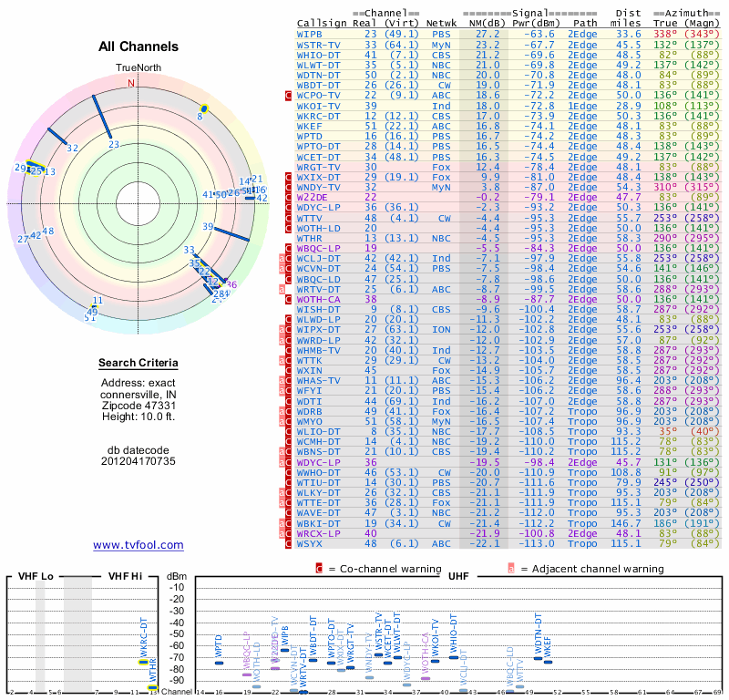Click the WHIO-DT callsign
The height and width of the screenshot is (700, 729).
coord(318,56)
